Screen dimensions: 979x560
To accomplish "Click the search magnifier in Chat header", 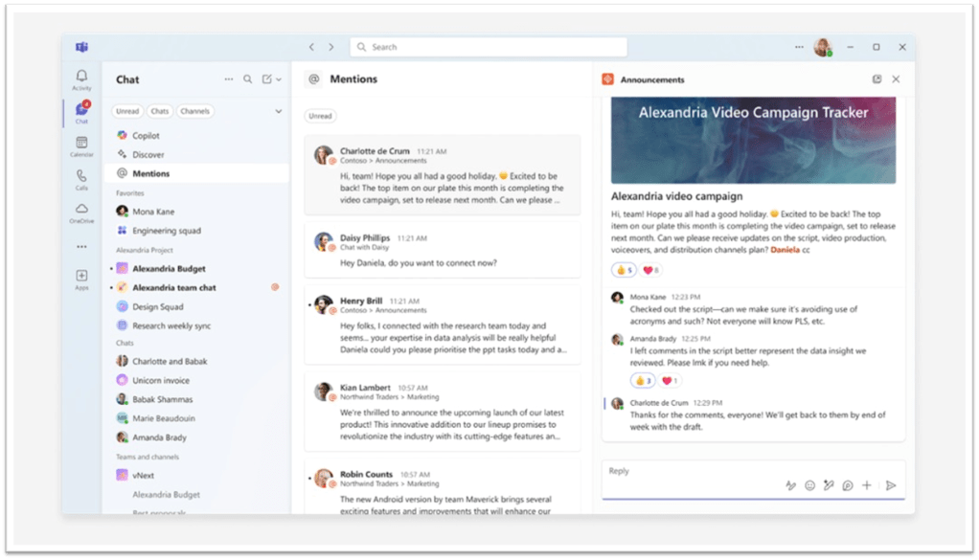I will pos(248,79).
